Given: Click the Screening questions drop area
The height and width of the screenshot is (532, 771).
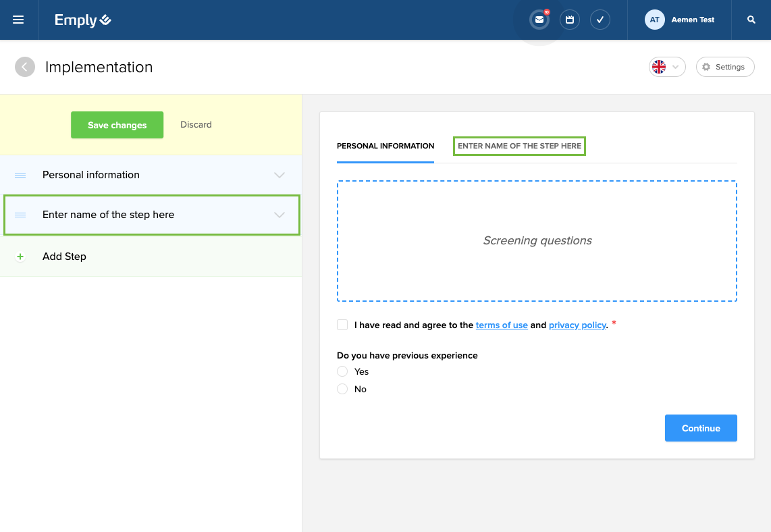Looking at the screenshot, I should coord(537,241).
